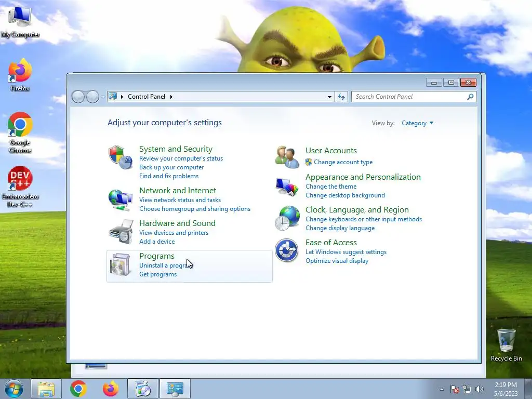The width and height of the screenshot is (532, 399).
Task: Click View network status and tasks
Action: (180, 200)
